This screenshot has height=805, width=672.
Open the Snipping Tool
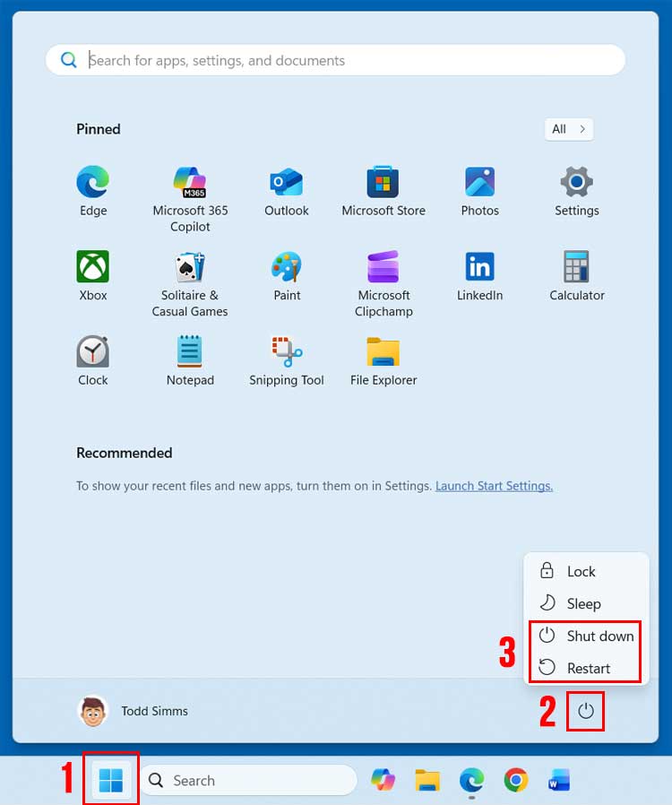(x=286, y=360)
